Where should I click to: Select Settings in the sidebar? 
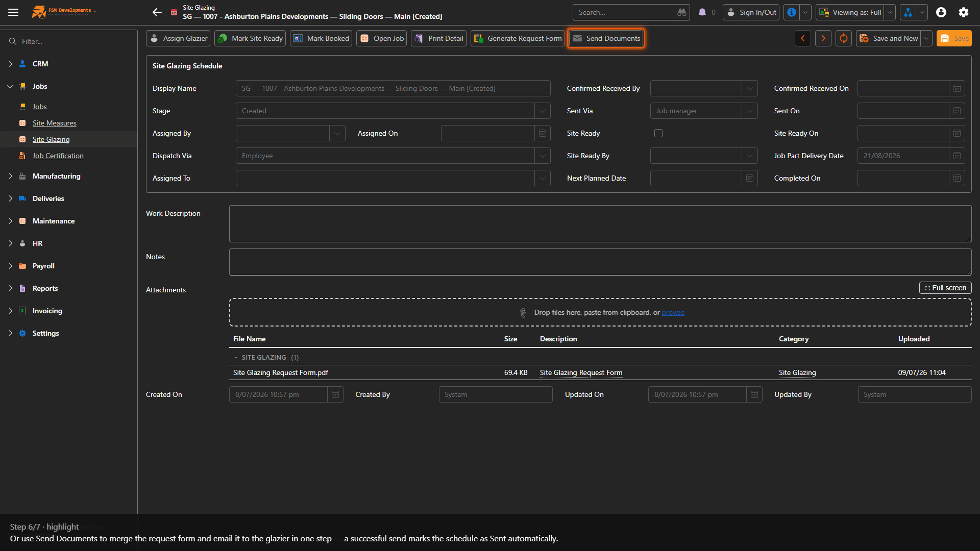(x=46, y=333)
